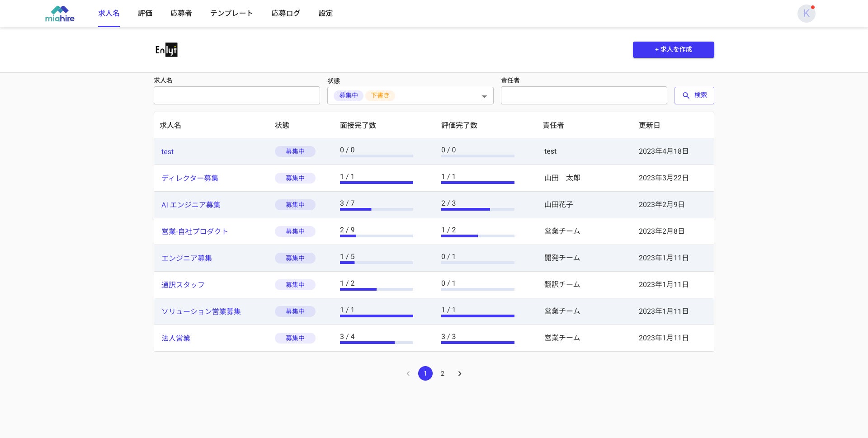The width and height of the screenshot is (868, 438).
Task: Click the 募集中 badge in 通訳スタッフ row
Action: pyautogui.click(x=295, y=285)
